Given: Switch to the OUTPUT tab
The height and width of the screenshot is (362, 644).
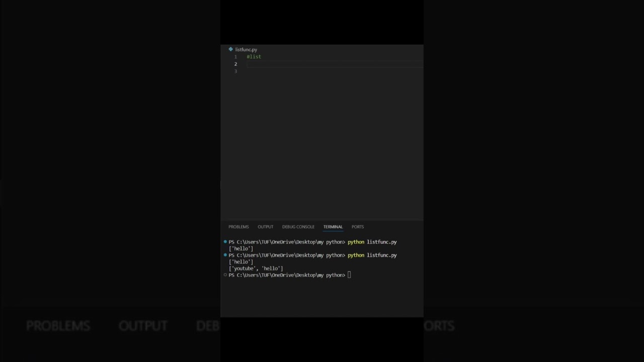Looking at the screenshot, I should (265, 227).
